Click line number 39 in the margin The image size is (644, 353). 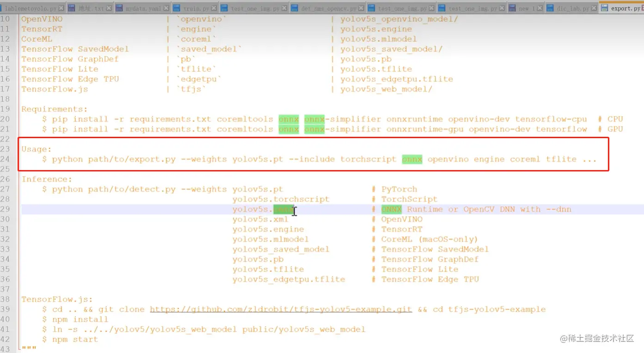coord(5,310)
